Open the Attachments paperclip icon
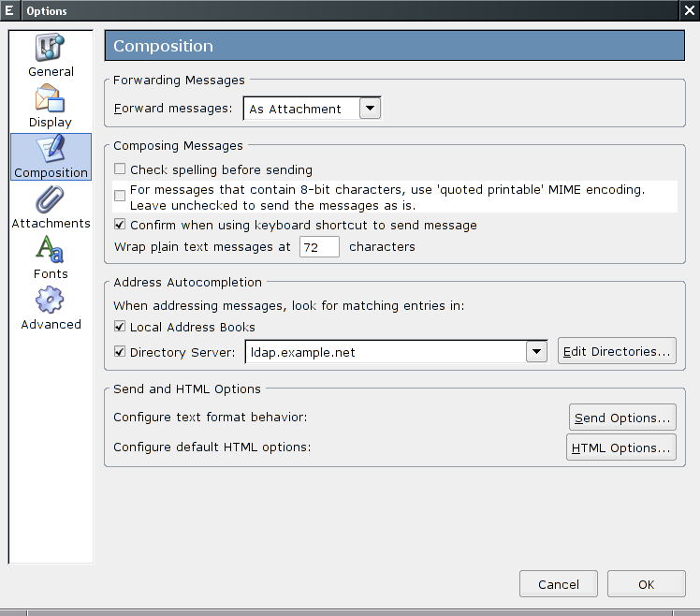Viewport: 700px width, 616px height. (50, 199)
